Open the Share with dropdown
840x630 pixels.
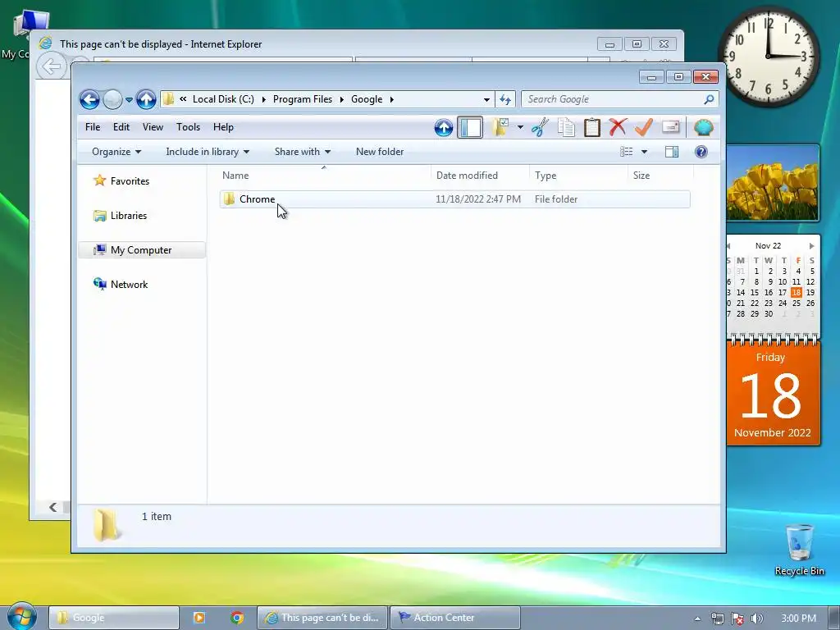tap(303, 152)
